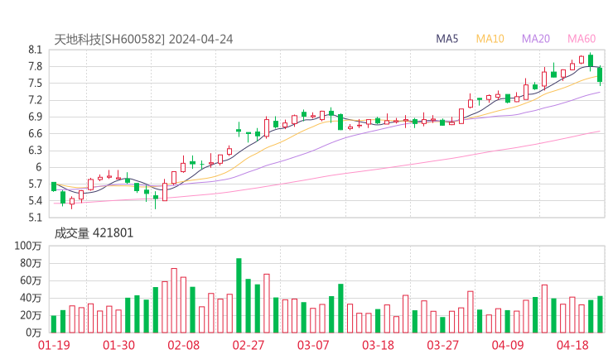Viewport: 613px width, 364px height.
Task: Click the MA60 legend label
Action: [582, 39]
